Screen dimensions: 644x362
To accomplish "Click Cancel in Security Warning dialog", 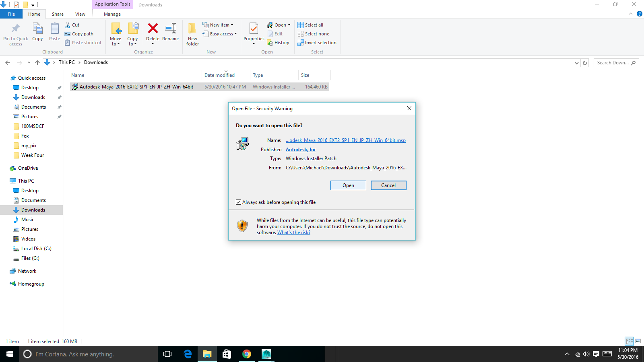I will [x=388, y=185].
